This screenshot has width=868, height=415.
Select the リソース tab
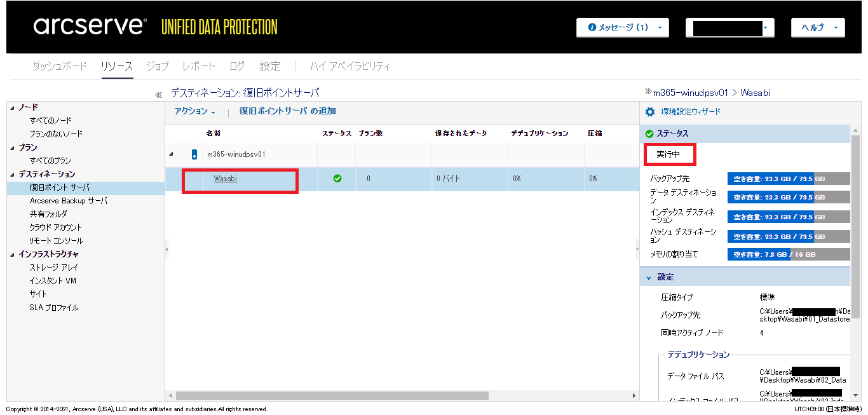point(117,65)
